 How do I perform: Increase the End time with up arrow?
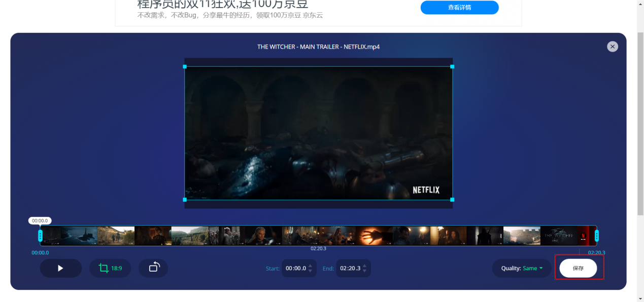click(x=364, y=265)
